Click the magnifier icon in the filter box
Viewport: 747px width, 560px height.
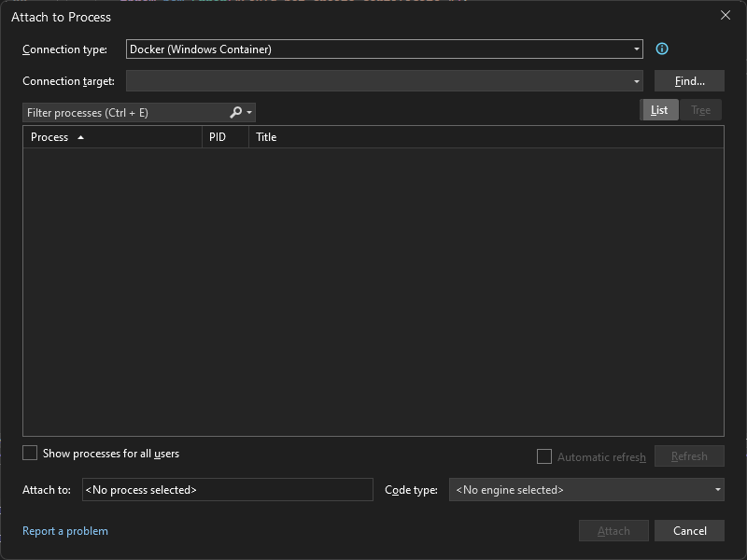[x=236, y=112]
